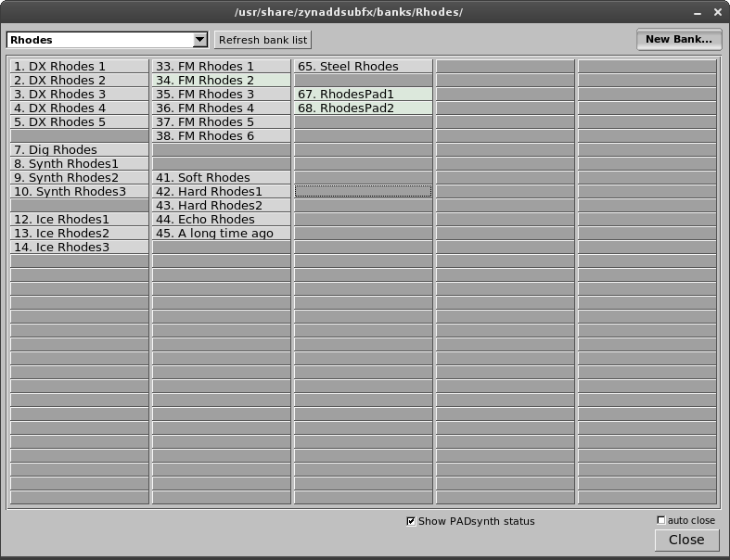Create a bank with New Bank... button
Screen dimensions: 730x560
679,39
